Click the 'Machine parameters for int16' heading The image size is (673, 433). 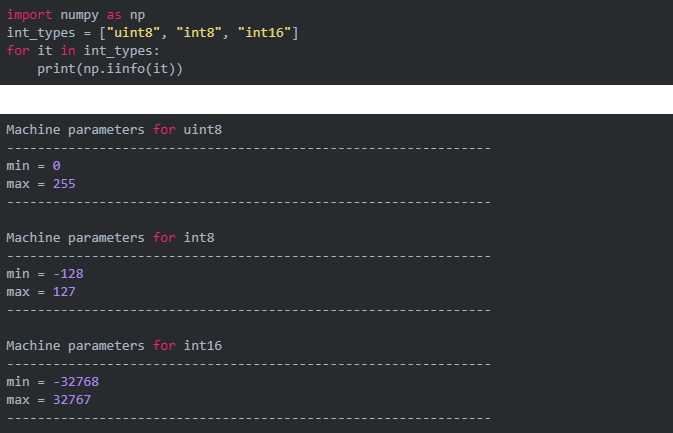[113, 346]
